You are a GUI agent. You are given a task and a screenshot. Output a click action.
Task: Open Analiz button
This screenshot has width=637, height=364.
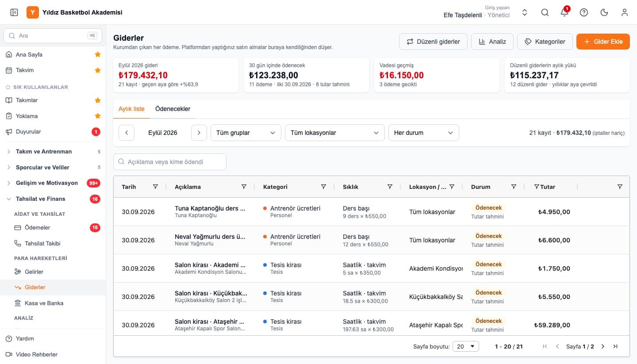pos(492,42)
